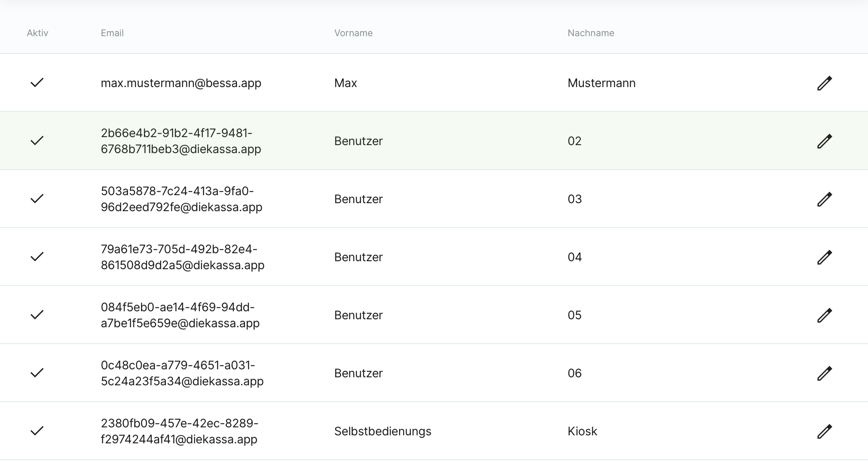Click the Nachname column header
The image size is (868, 461).
click(591, 33)
